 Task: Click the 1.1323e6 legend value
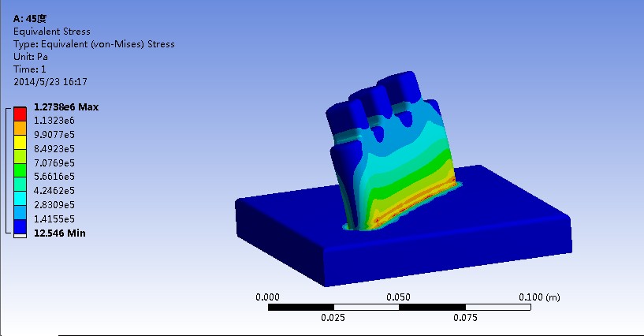click(x=54, y=121)
